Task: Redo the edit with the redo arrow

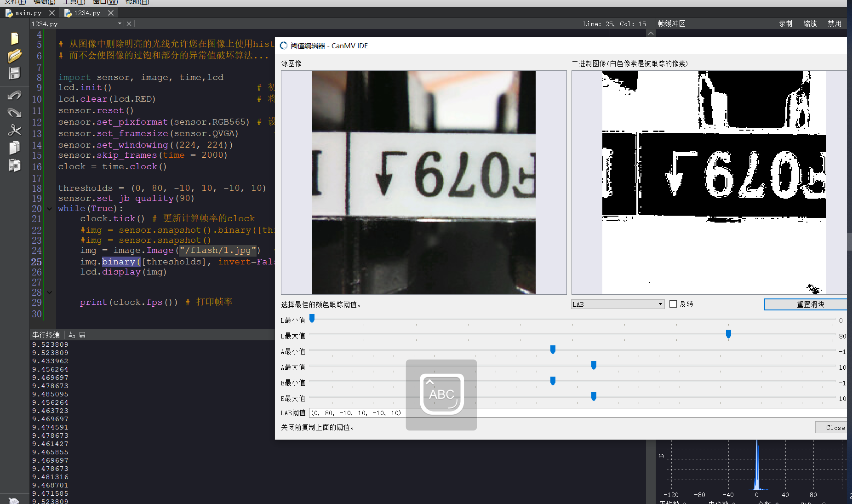Action: (x=14, y=113)
